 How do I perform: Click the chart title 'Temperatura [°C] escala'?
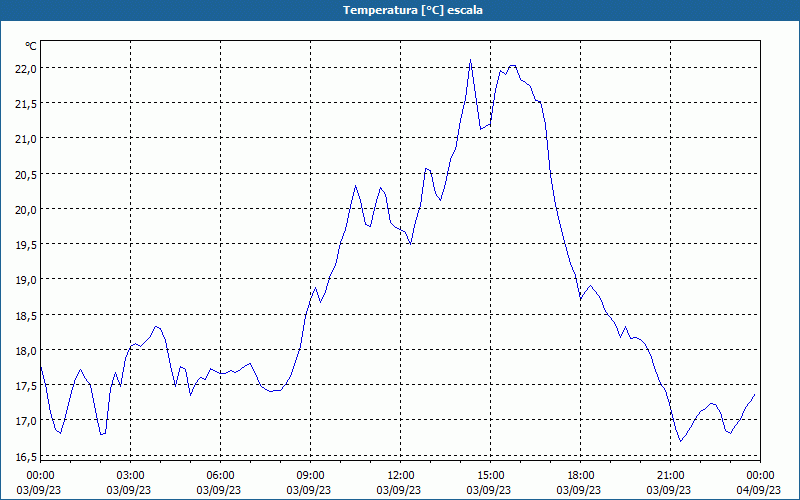[x=413, y=10]
